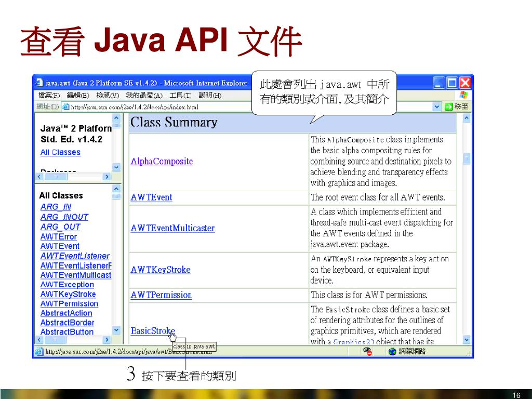Click the status bar page icon

[x=39, y=352]
